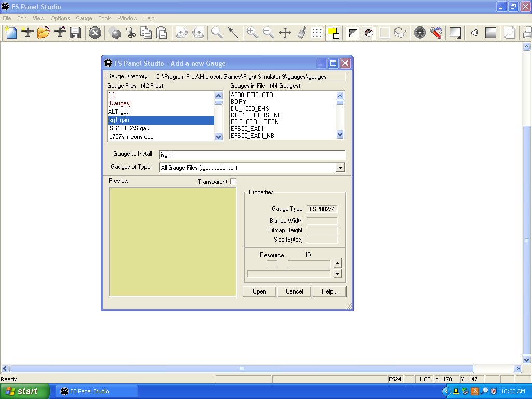Select ALT.gau in Gauge Files list
This screenshot has width=532, height=399.
[x=161, y=112]
